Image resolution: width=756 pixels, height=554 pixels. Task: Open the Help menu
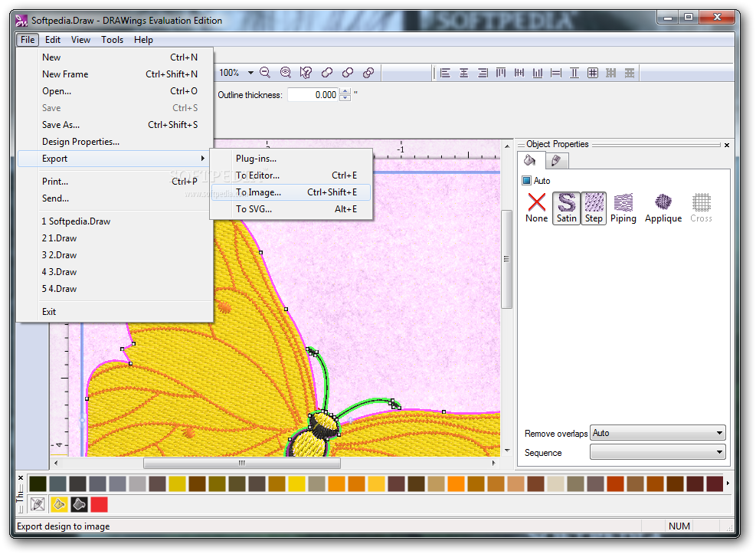tap(143, 40)
